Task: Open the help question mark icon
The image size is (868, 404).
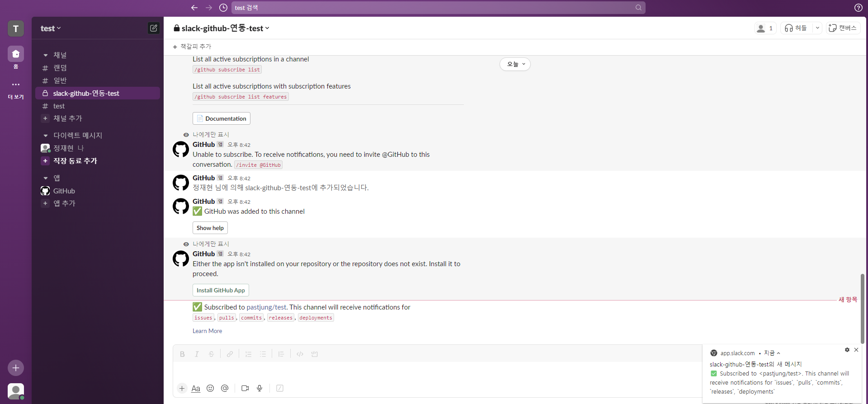Action: pos(859,8)
